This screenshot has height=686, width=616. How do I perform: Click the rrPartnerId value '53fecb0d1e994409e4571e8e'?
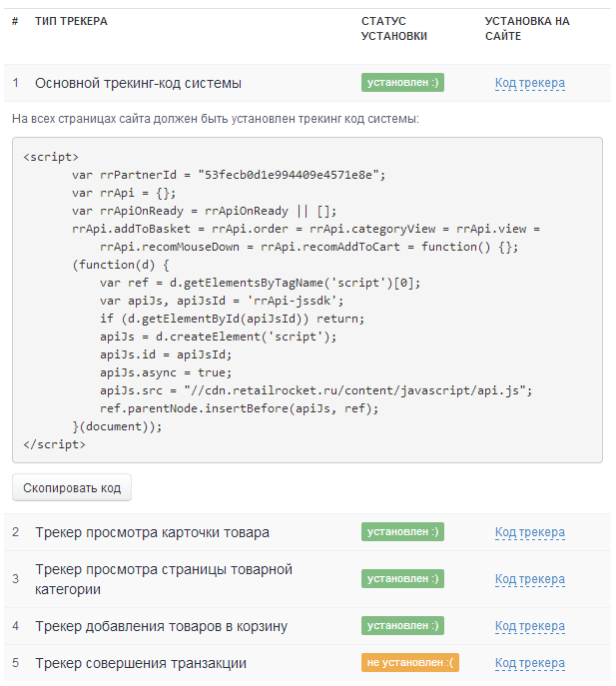[x=289, y=175]
